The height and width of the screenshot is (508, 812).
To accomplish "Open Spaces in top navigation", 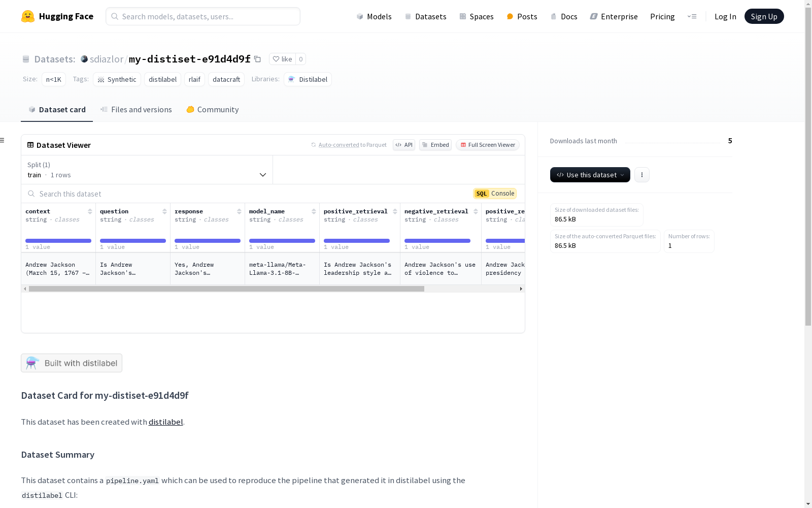I will (477, 16).
